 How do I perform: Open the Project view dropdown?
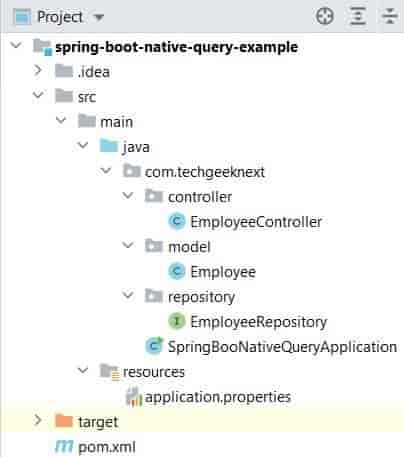pos(99,17)
